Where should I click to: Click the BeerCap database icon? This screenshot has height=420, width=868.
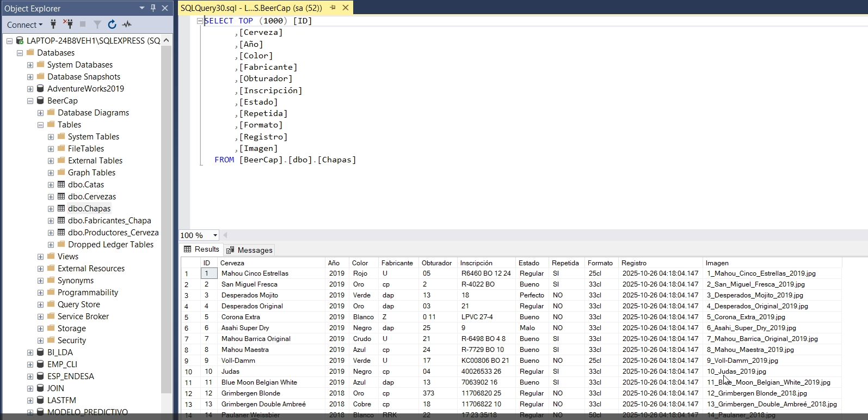40,100
